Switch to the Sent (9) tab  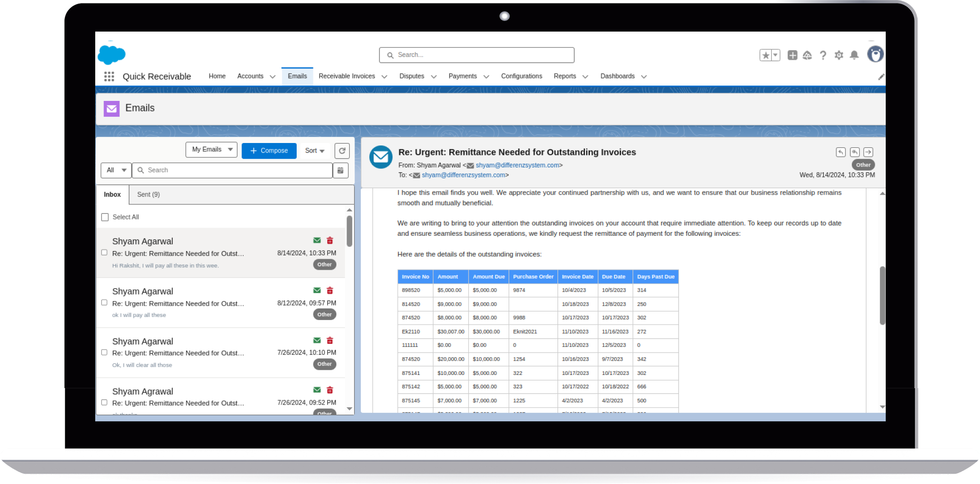[x=148, y=194]
